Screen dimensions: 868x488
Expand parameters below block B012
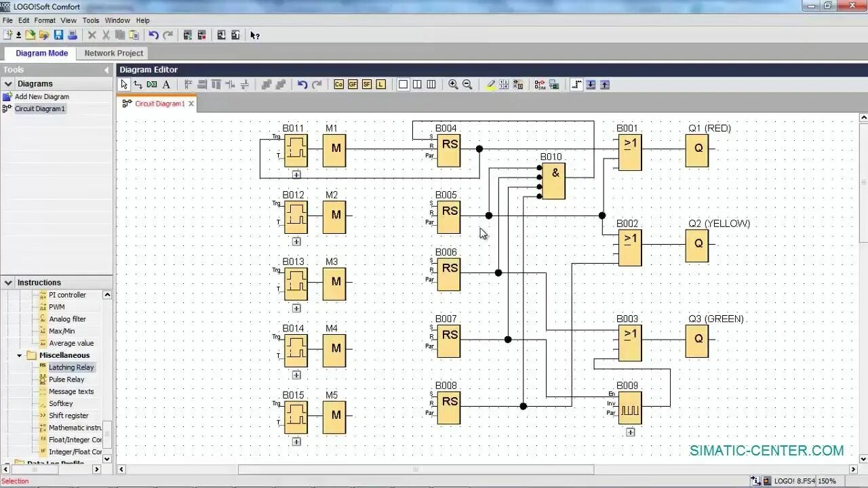296,241
